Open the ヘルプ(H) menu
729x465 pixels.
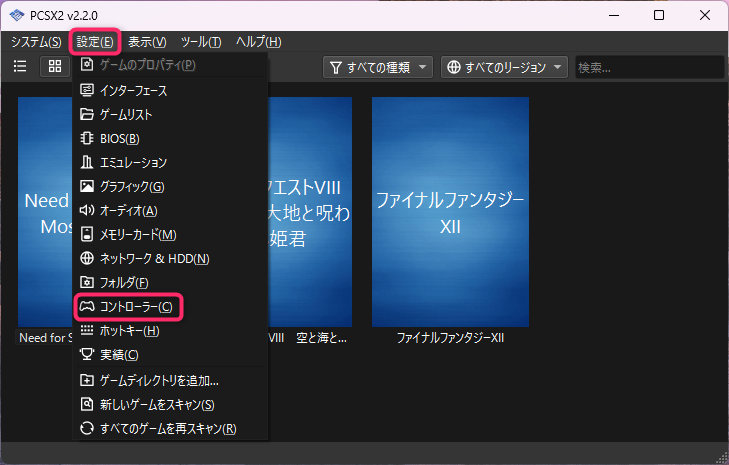(x=258, y=42)
